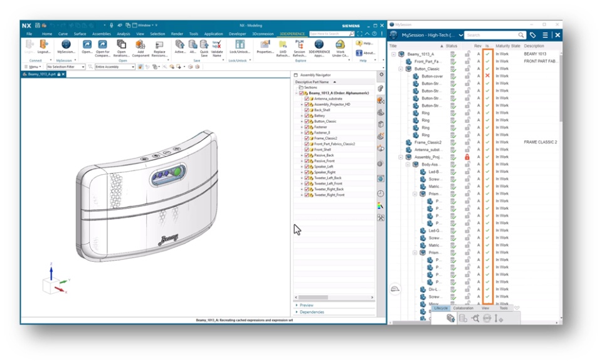
Task: Switch to the Analysis tab
Action: (x=124, y=34)
